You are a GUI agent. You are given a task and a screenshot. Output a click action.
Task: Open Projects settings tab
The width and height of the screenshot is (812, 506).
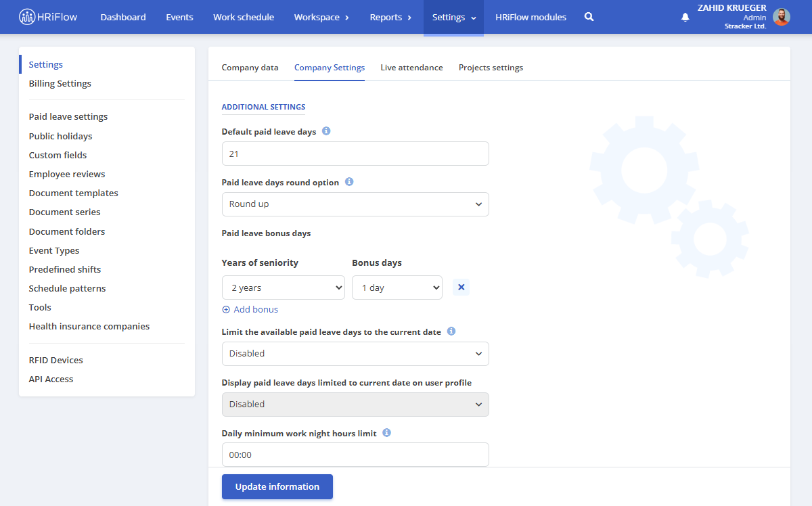(491, 68)
